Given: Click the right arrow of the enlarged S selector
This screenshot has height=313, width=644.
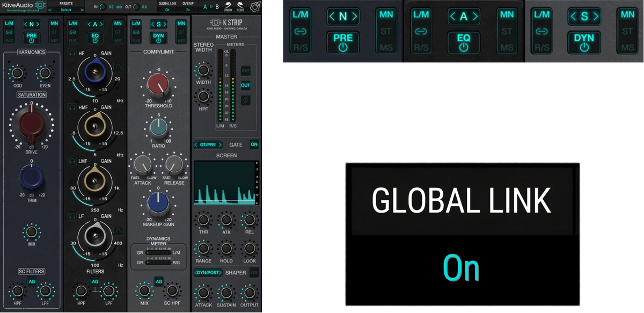Looking at the screenshot, I should (x=595, y=17).
